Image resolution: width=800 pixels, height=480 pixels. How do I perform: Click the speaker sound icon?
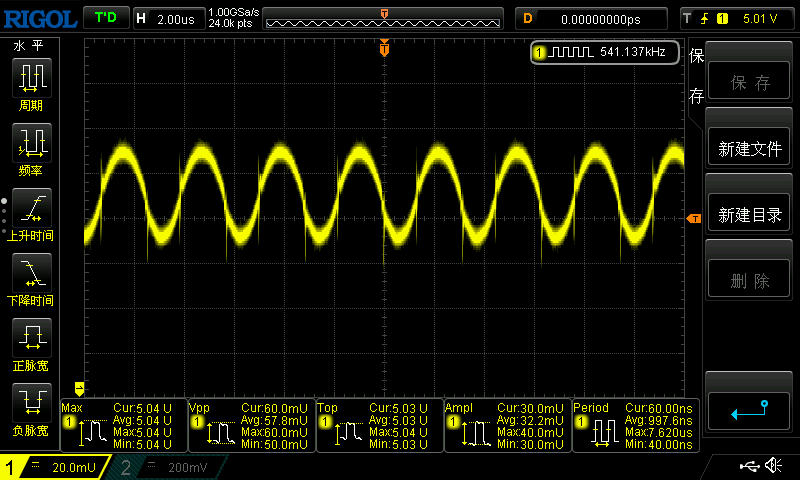(x=773, y=466)
